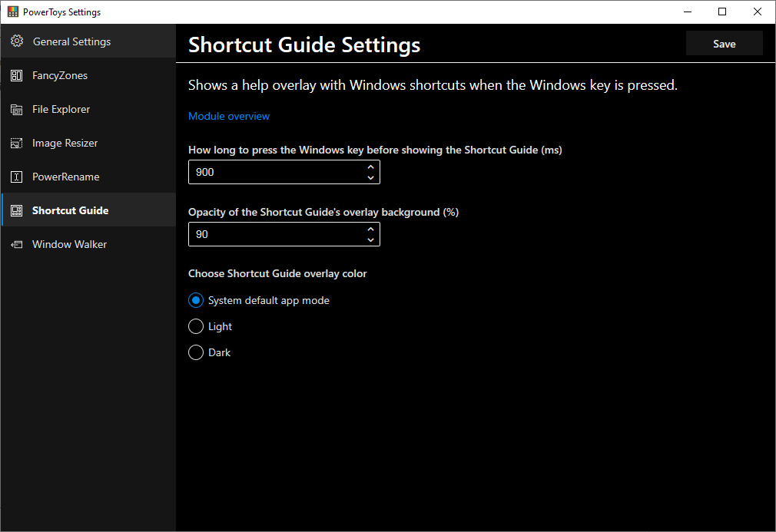This screenshot has width=776, height=532.
Task: Select the Light overlay color option
Action: point(196,326)
